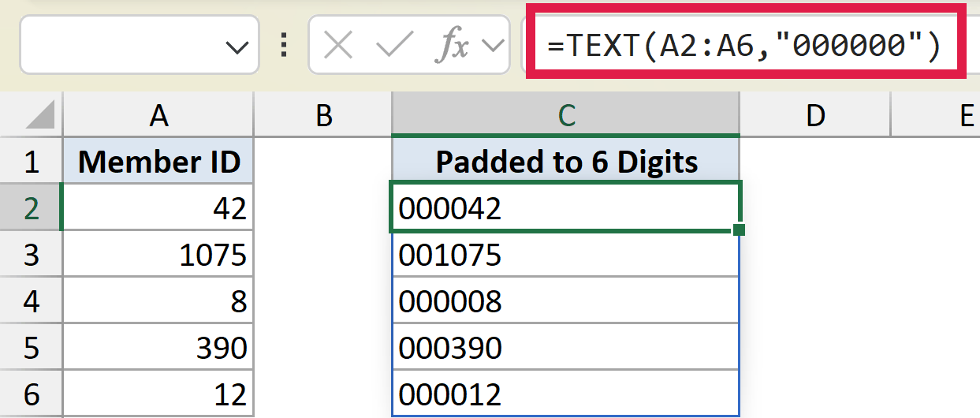The height and width of the screenshot is (418, 980).
Task: Click the three-dot handle beside the Name Box
Action: 285,46
